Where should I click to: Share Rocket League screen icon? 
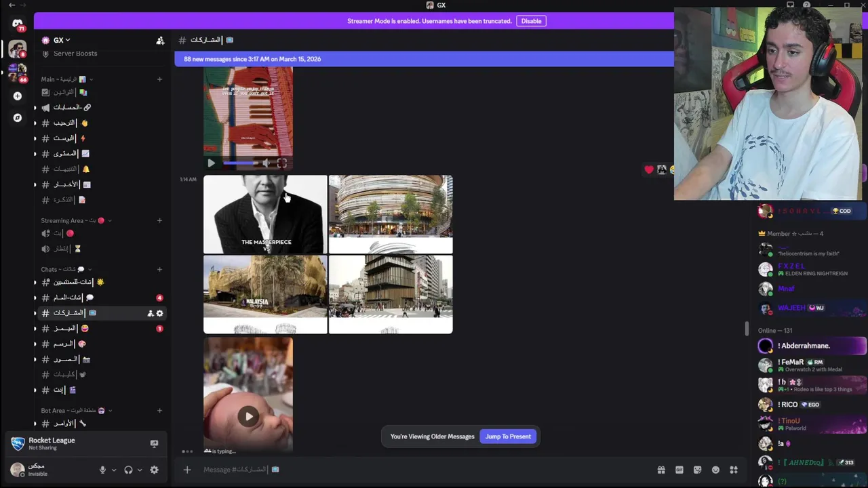tap(154, 444)
